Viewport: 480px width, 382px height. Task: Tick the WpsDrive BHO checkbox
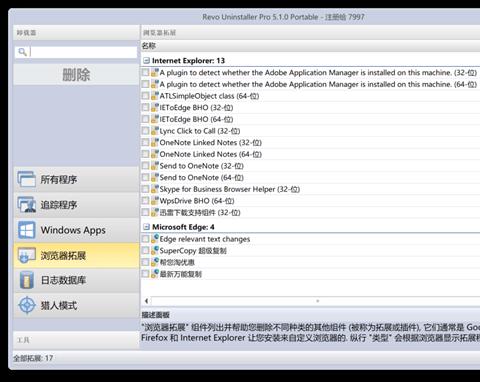coord(145,201)
